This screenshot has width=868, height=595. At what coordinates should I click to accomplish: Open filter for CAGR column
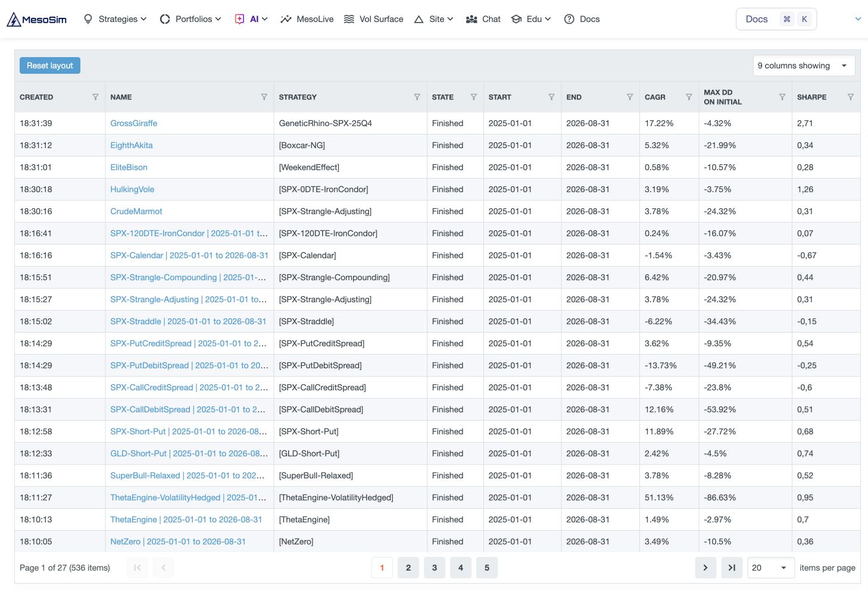(x=689, y=97)
